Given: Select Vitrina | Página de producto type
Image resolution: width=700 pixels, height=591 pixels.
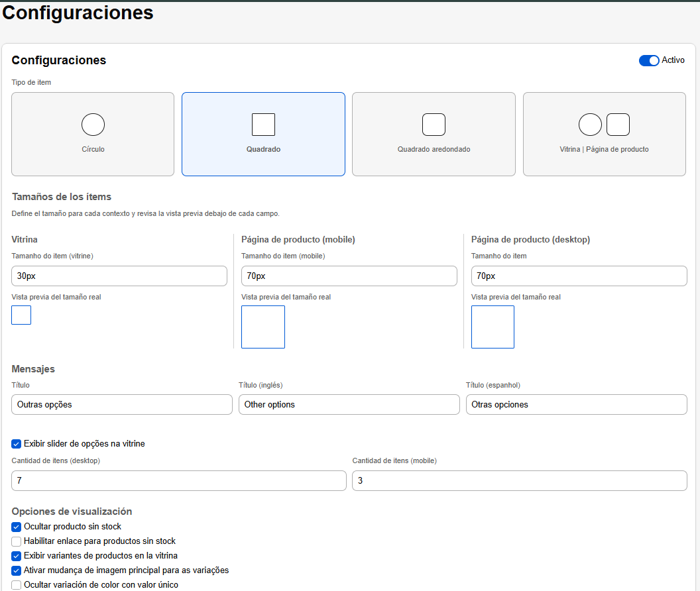Looking at the screenshot, I should tap(604, 134).
